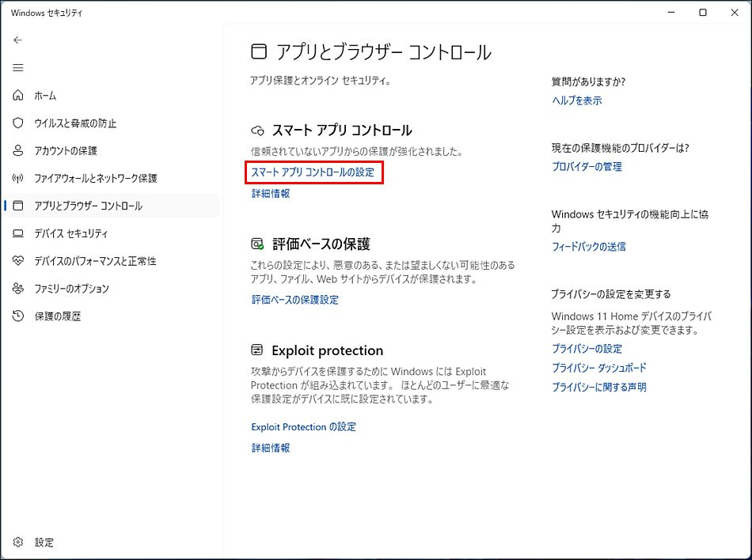Click the ホーム house icon
Image resolution: width=752 pixels, height=560 pixels.
(17, 96)
